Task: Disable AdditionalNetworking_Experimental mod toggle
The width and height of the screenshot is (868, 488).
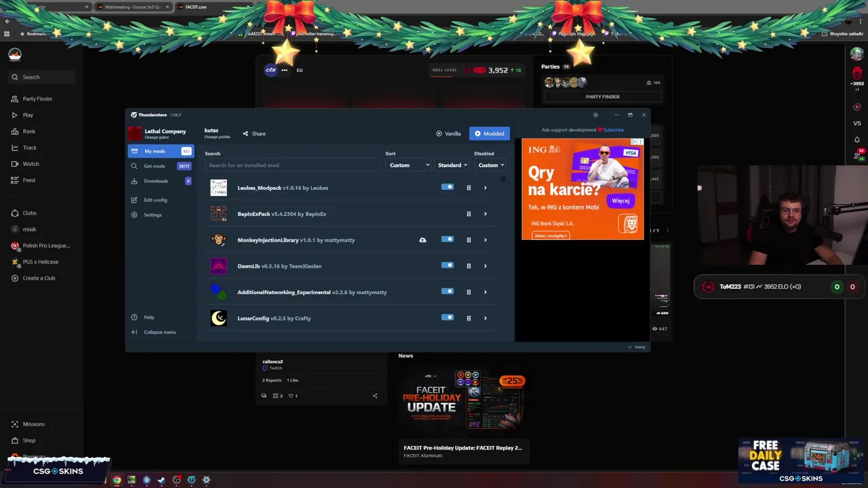Action: click(448, 291)
